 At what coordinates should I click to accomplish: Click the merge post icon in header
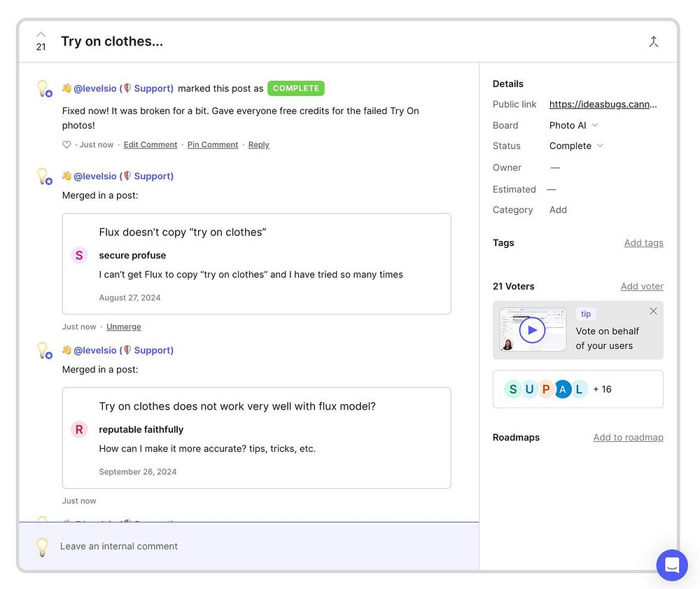[653, 42]
